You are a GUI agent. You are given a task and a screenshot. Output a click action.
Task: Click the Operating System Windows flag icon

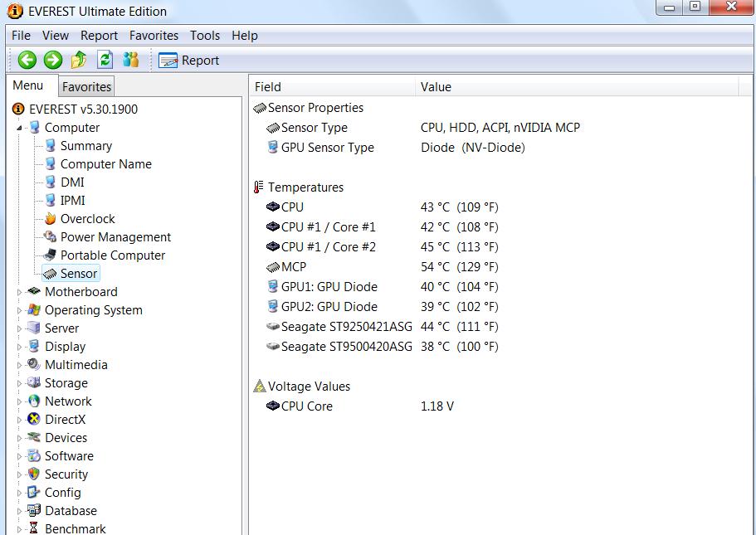pyautogui.click(x=34, y=310)
